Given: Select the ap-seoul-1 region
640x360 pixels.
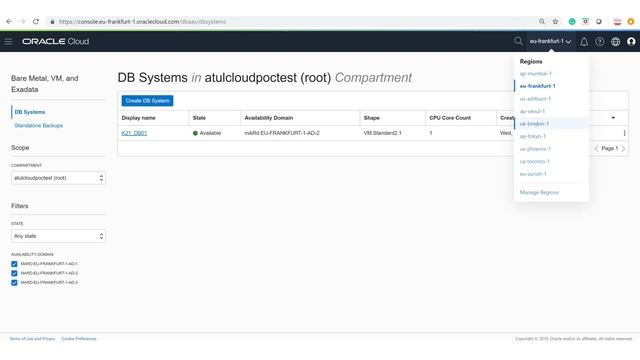Looking at the screenshot, I should tap(532, 111).
